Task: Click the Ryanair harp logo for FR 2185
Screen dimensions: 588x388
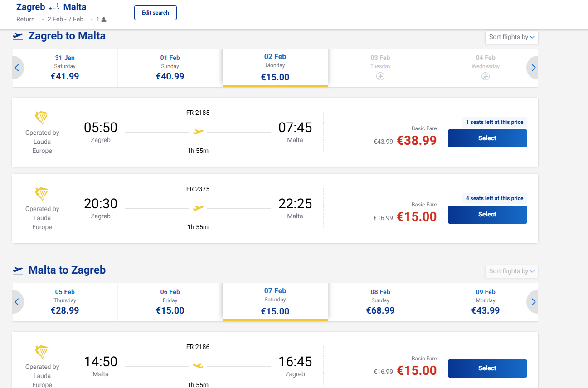Action: [x=42, y=118]
